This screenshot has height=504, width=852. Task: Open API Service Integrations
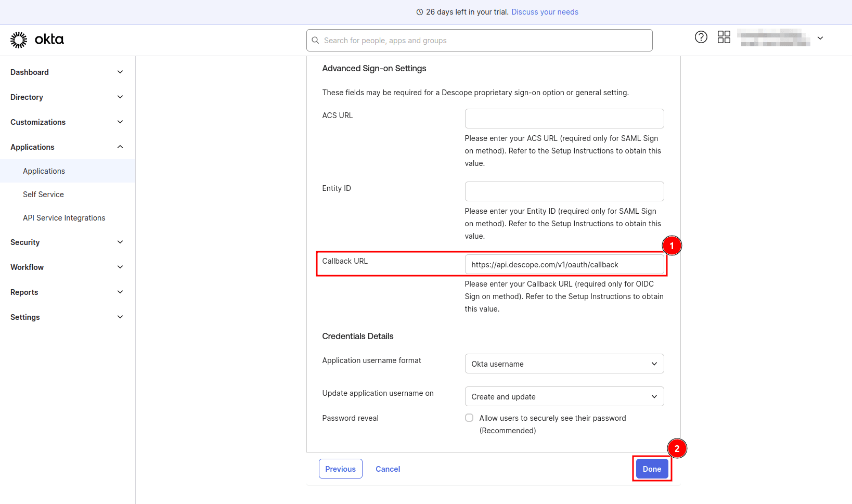click(x=64, y=217)
